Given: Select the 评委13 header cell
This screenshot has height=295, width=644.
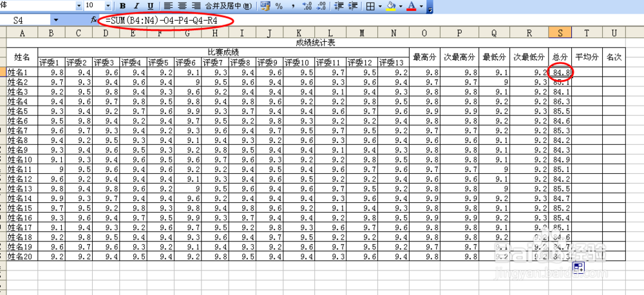Looking at the screenshot, I should 393,62.
